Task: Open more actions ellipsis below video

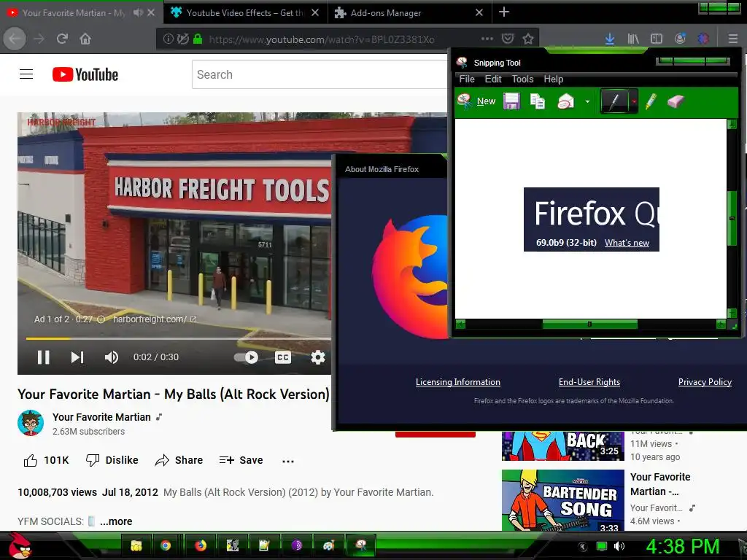Action: pos(287,461)
